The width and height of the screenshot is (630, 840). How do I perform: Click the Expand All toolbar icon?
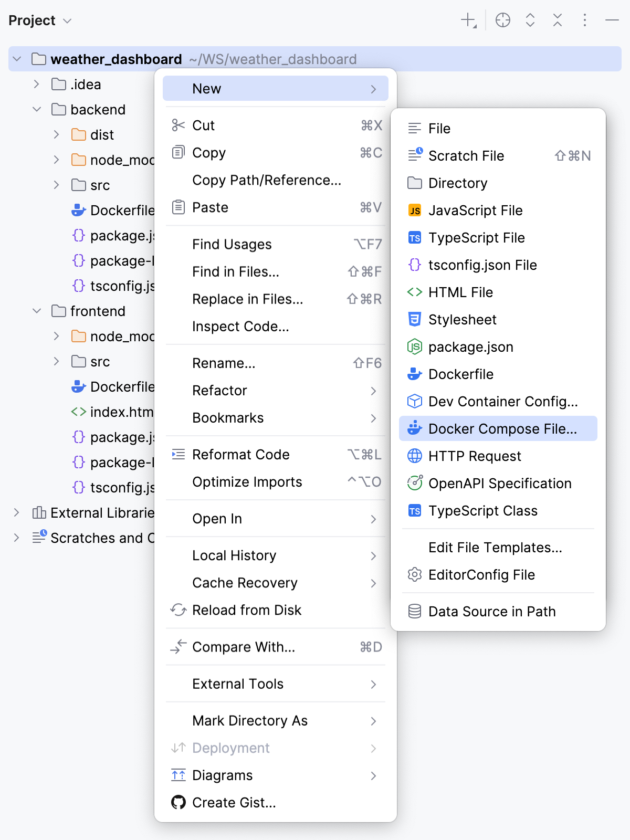(530, 20)
